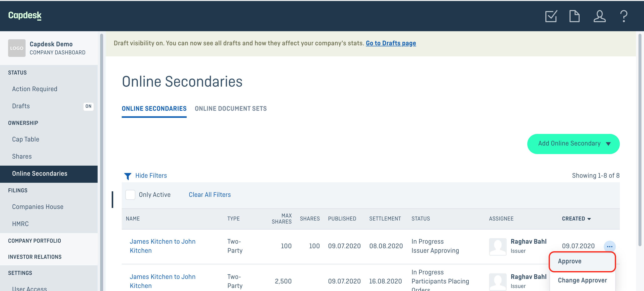Screen dimensions: 644x291
Task: Click the TYPE column header
Action: tap(233, 219)
